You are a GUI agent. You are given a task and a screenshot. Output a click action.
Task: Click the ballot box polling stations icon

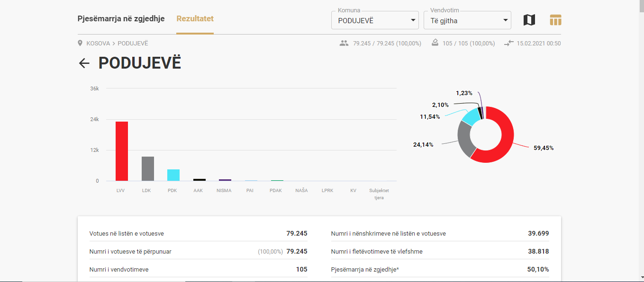[435, 43]
